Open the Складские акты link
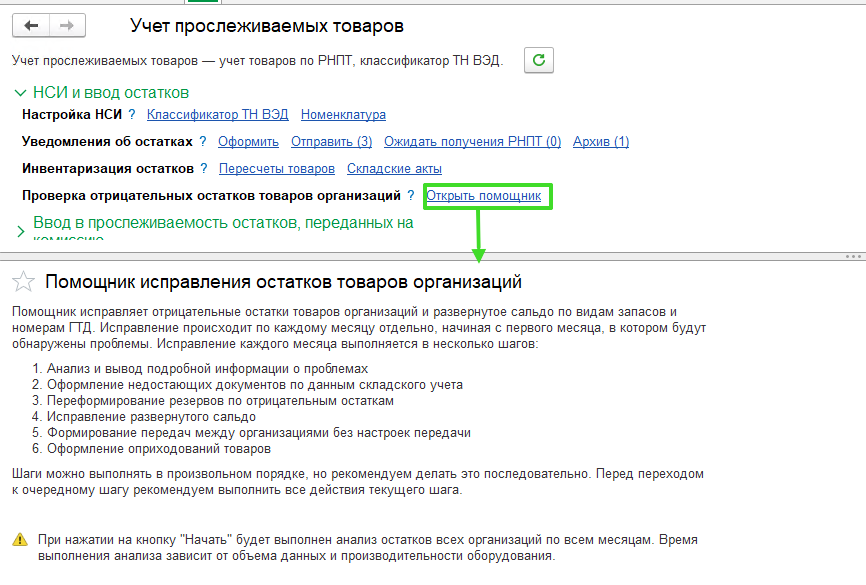The image size is (866, 585). click(394, 168)
